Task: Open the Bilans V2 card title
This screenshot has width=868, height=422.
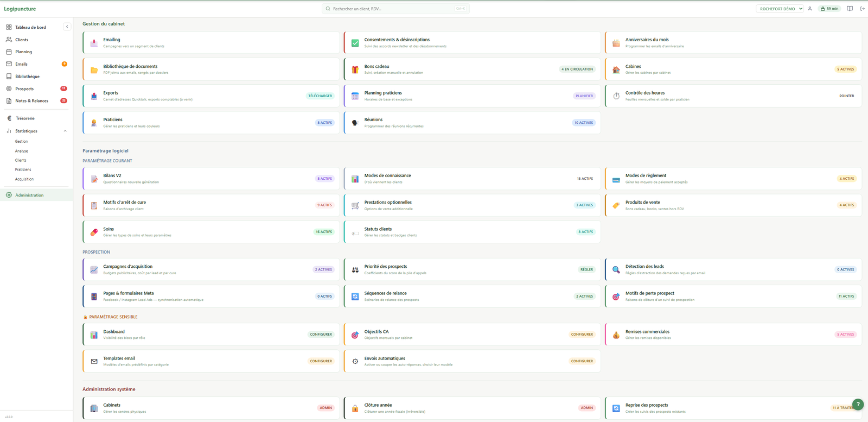Action: (x=112, y=175)
